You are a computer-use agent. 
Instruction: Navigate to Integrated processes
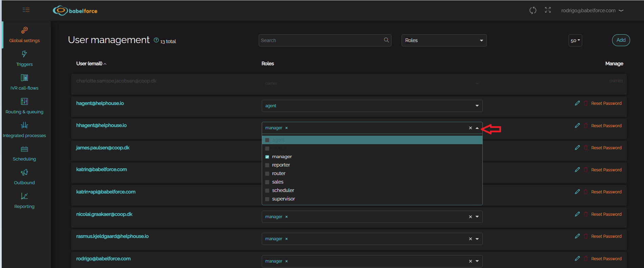(24, 130)
